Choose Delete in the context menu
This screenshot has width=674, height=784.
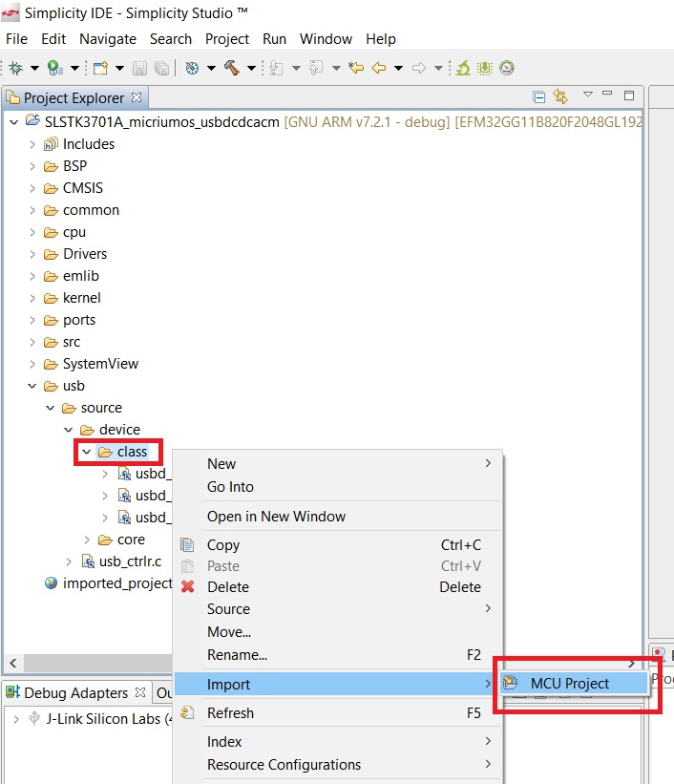pyautogui.click(x=338, y=586)
